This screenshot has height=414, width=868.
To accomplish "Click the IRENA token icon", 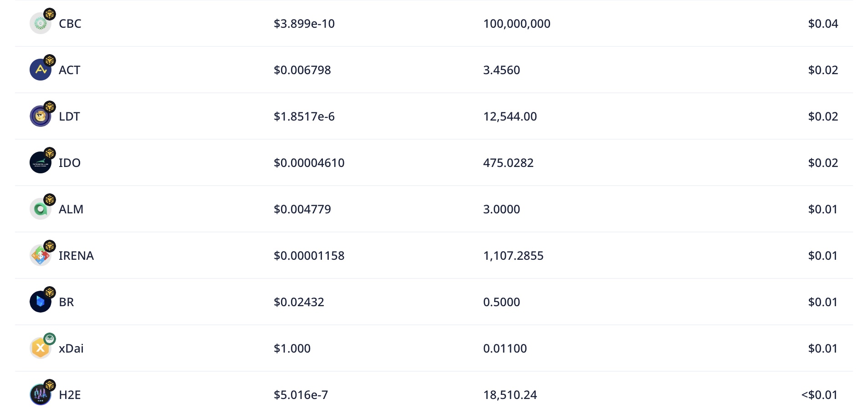I will pyautogui.click(x=40, y=256).
